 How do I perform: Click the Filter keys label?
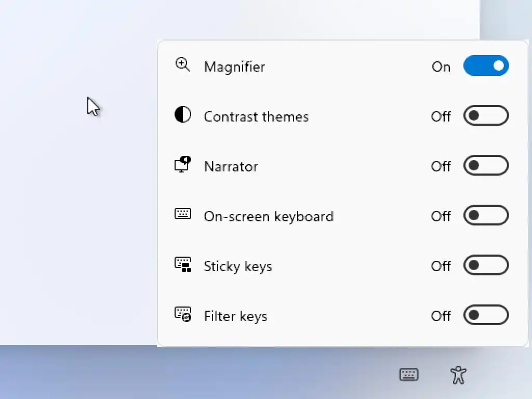coord(235,316)
